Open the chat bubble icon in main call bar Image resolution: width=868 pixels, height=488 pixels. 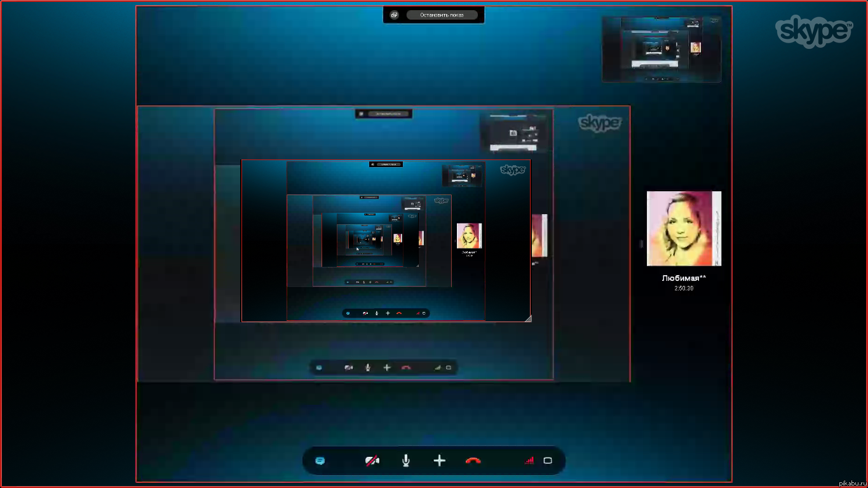[320, 461]
